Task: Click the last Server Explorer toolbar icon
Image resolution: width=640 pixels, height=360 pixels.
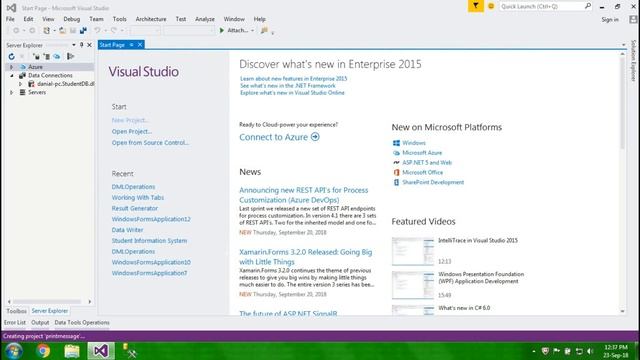Action: [71, 56]
